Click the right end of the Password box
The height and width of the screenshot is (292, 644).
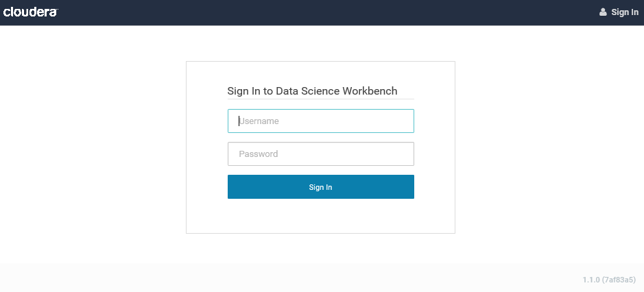coord(405,154)
